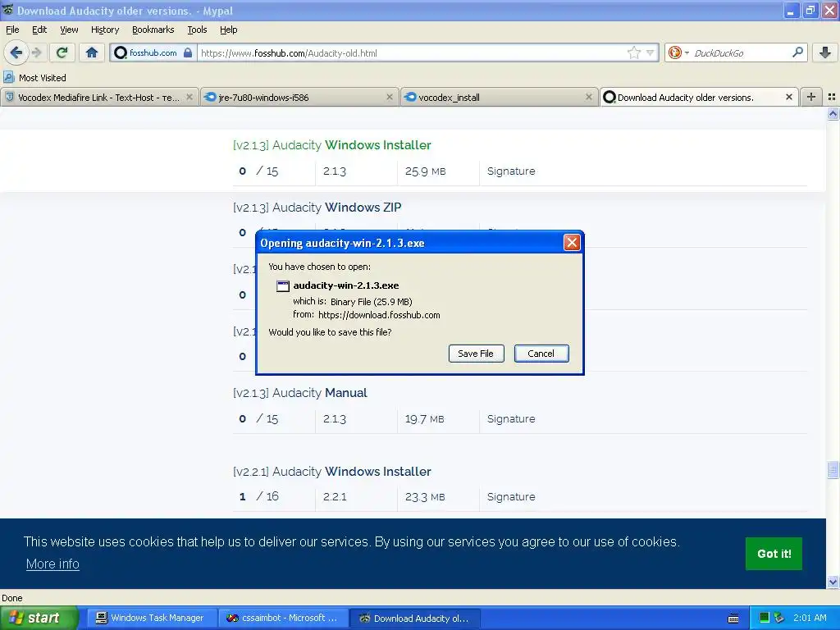
Task: Open the Bookmarks menu
Action: point(153,30)
